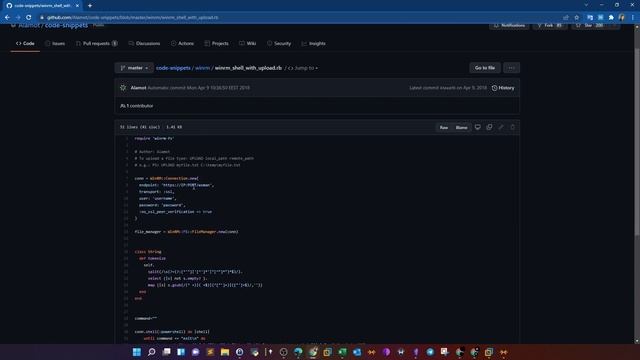Open the Blame view

coord(461,127)
